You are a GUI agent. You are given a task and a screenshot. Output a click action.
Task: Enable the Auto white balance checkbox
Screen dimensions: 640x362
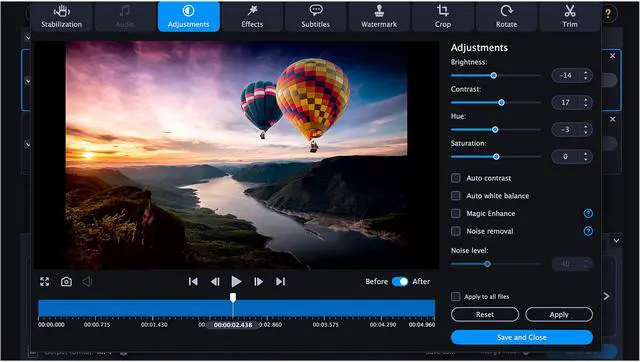tap(456, 196)
